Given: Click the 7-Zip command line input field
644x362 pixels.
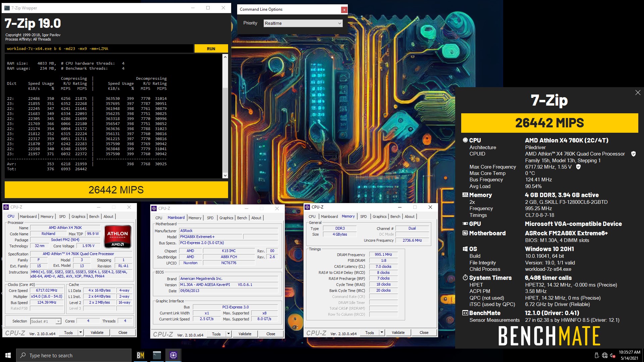Looking at the screenshot, I should (99, 49).
